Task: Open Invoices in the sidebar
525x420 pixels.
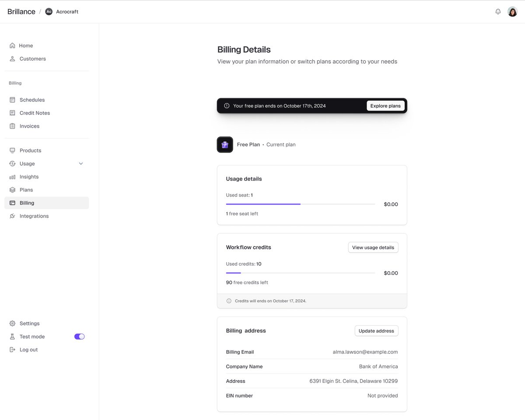Action: pyautogui.click(x=29, y=126)
